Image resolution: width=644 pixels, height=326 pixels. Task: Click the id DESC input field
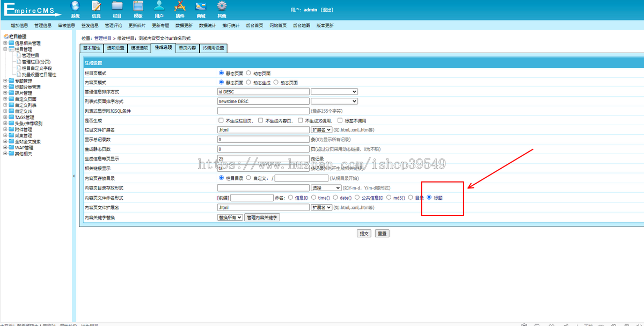[x=264, y=92]
